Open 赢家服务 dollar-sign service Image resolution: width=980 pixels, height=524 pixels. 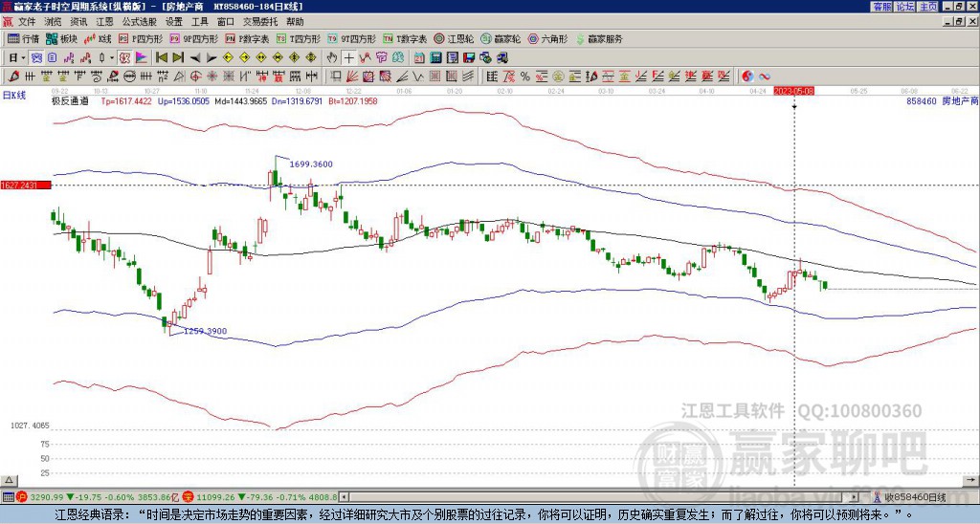pos(599,38)
